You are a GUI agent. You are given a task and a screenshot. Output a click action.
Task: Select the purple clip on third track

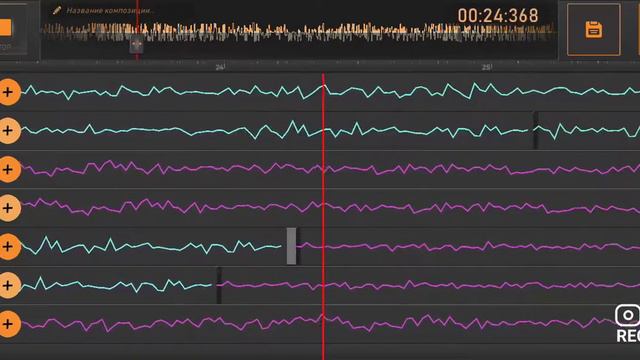tap(331, 168)
